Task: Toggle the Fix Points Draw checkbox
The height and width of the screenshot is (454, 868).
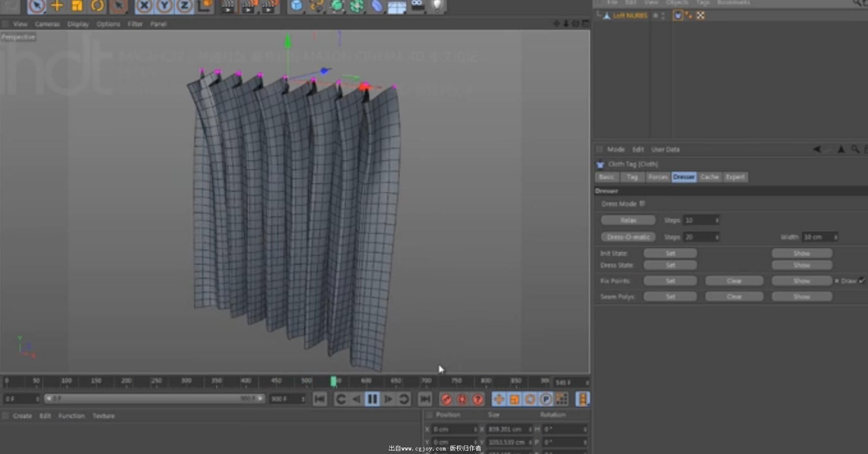Action: click(x=862, y=281)
